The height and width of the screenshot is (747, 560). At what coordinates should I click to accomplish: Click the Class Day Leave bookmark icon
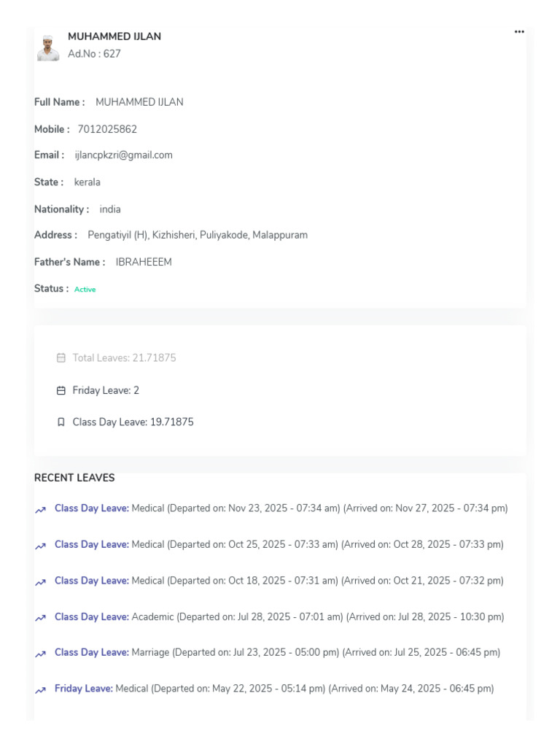coord(61,422)
